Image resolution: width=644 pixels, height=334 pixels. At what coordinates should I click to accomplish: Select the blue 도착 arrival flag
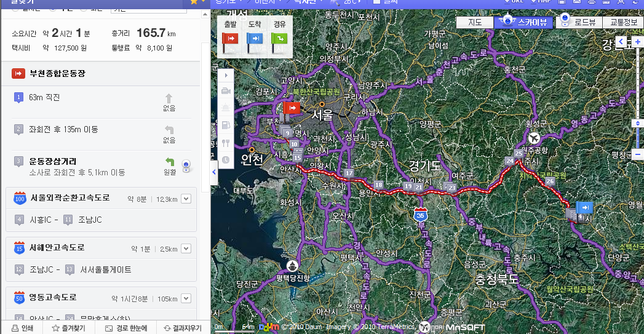coord(255,39)
